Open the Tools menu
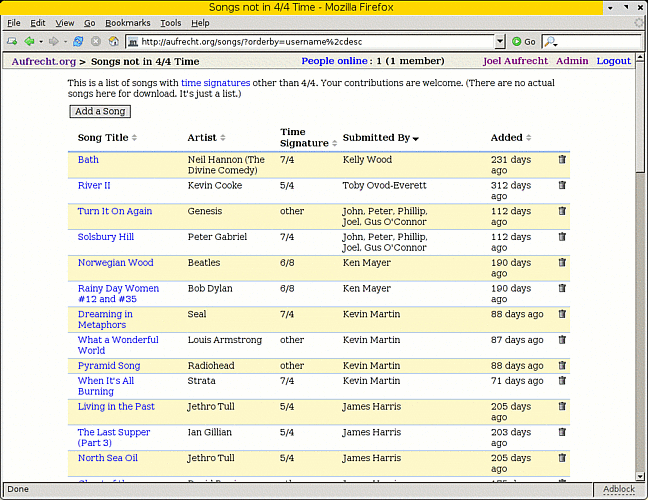Screen dimensions: 648x500 171,22
